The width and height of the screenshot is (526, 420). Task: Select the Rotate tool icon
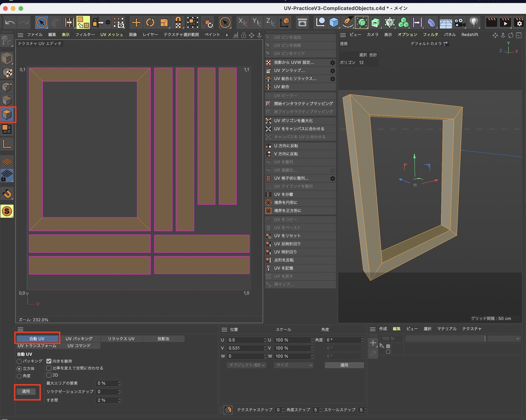150,23
